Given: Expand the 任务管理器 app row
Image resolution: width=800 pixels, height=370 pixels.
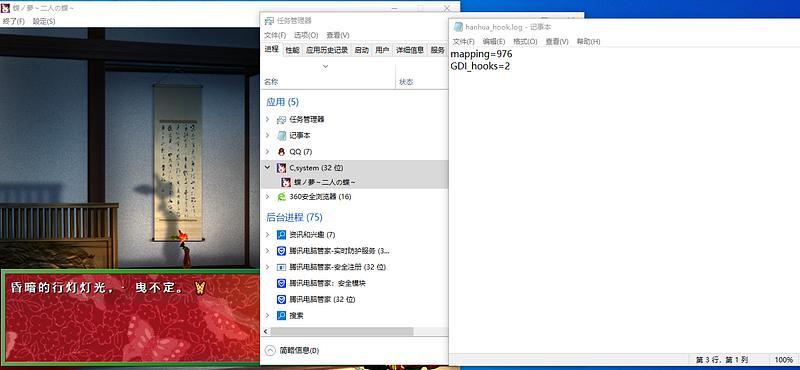Looking at the screenshot, I should pyautogui.click(x=267, y=119).
